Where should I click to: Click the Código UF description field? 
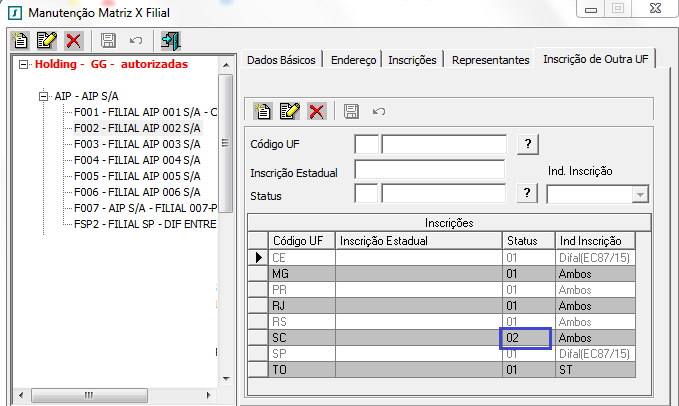pyautogui.click(x=444, y=144)
